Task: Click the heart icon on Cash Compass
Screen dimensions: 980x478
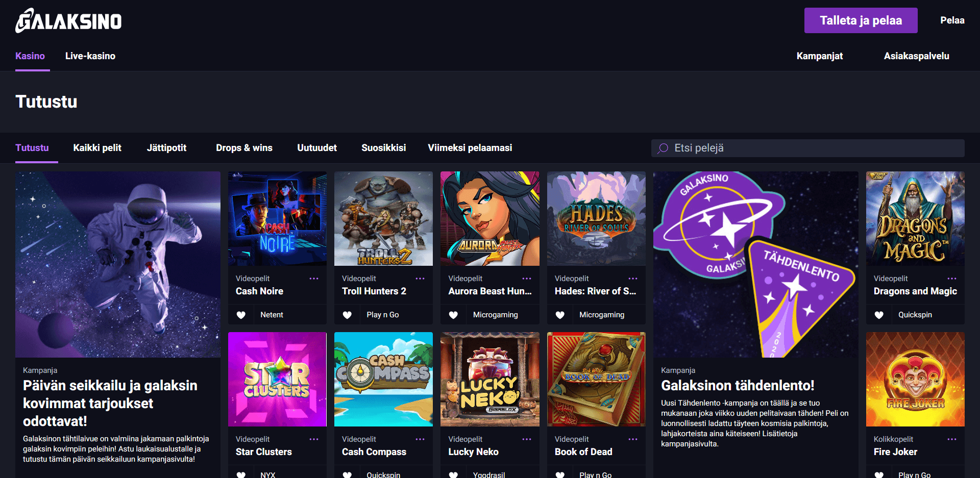Action: (348, 474)
